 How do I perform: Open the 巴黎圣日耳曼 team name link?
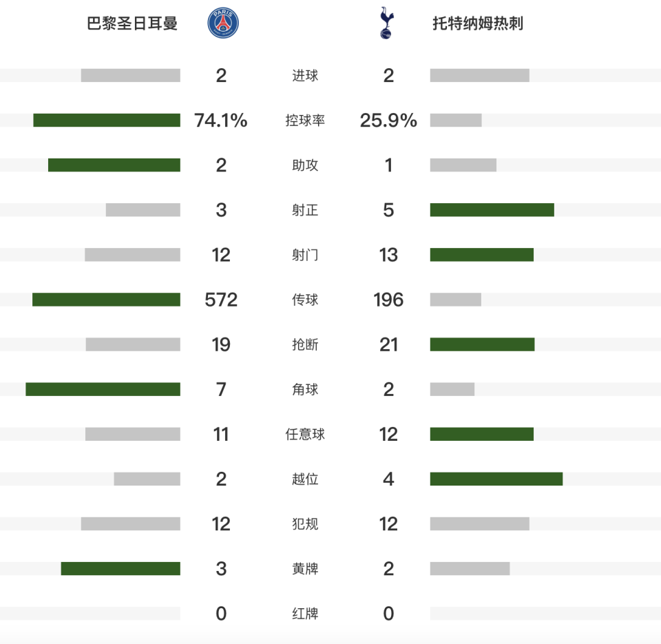[x=132, y=23]
